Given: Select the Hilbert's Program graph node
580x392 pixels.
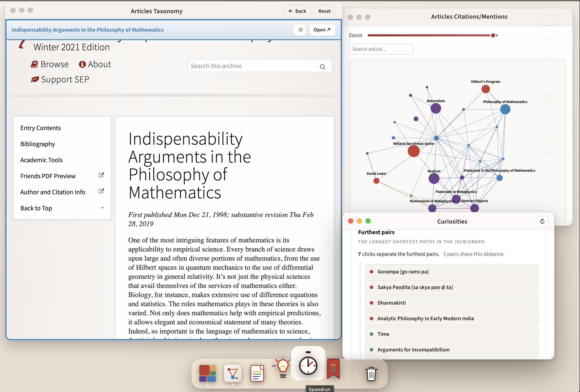Looking at the screenshot, I should click(x=486, y=89).
